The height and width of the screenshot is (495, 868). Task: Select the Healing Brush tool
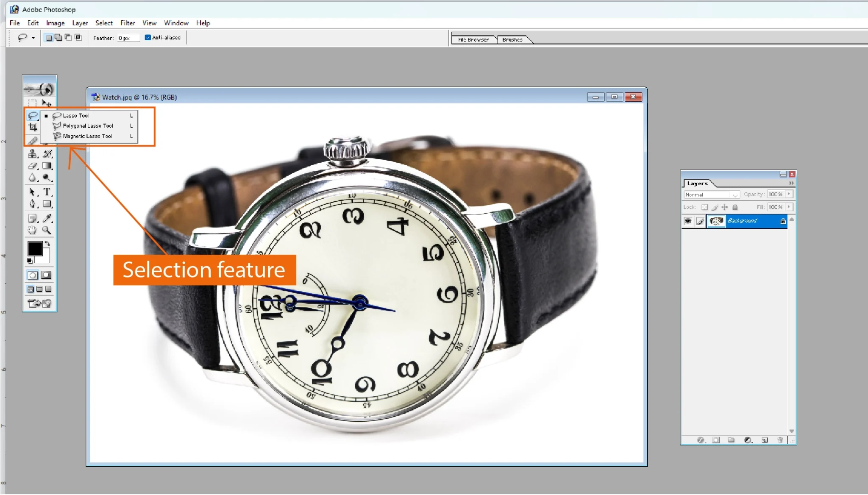point(33,141)
